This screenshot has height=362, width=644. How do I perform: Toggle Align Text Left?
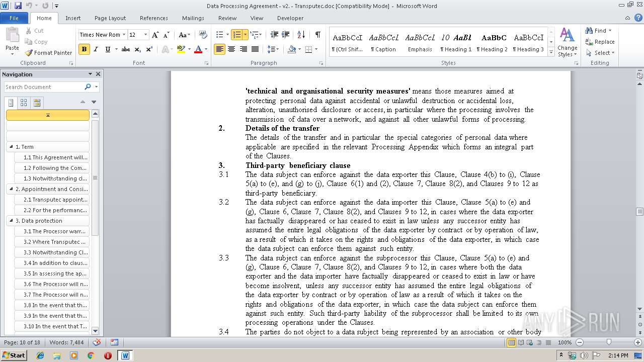click(x=219, y=49)
